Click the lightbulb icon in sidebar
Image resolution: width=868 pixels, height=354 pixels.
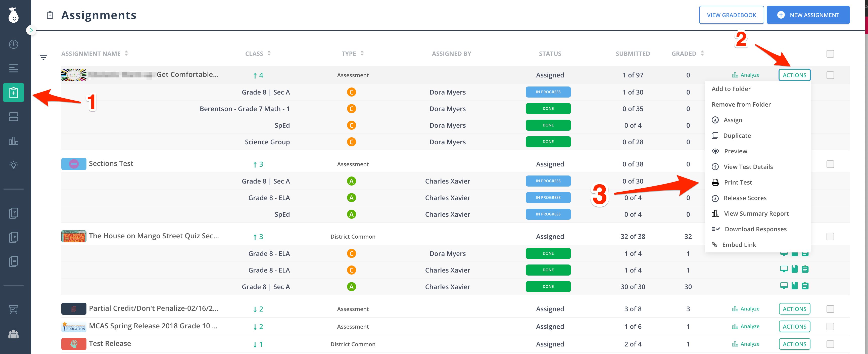point(14,165)
